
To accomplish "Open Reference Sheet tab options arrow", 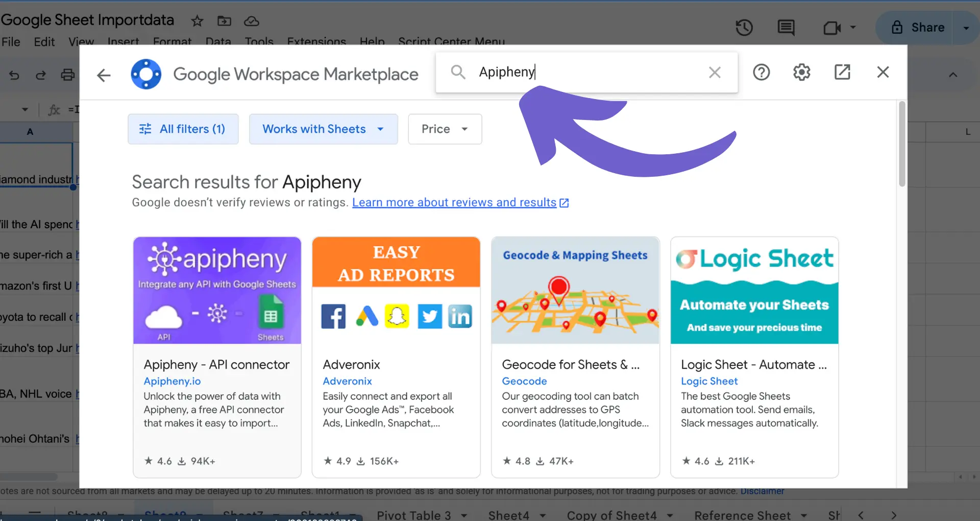I will tap(804, 515).
